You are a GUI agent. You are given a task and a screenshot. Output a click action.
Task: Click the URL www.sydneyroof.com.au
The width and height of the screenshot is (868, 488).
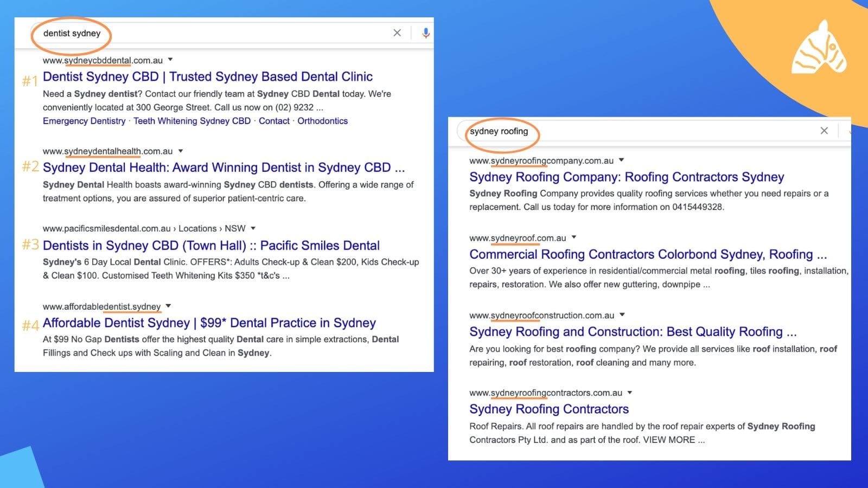(x=518, y=238)
